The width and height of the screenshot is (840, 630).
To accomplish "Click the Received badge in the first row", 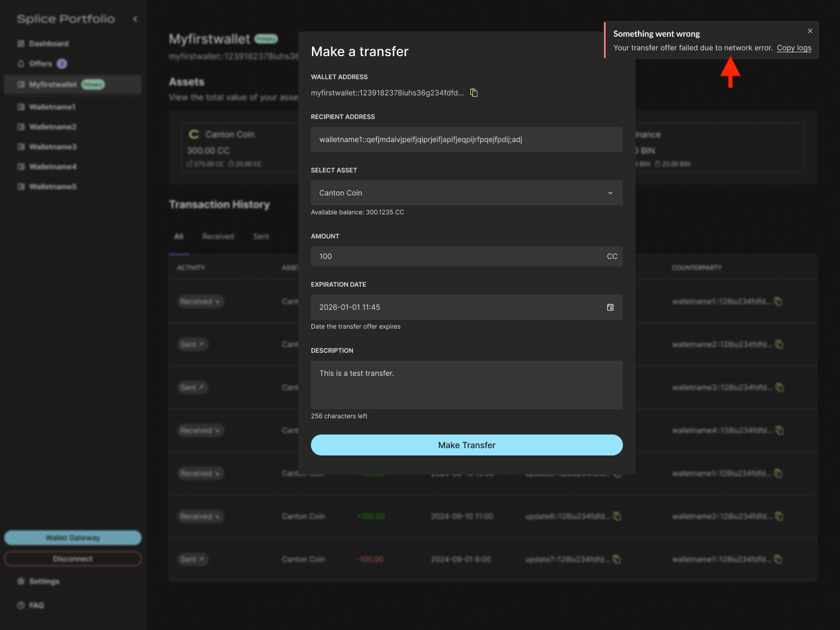I will point(200,301).
